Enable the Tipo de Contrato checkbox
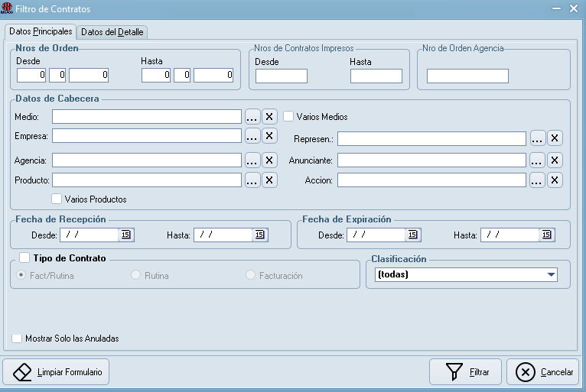 point(24,258)
